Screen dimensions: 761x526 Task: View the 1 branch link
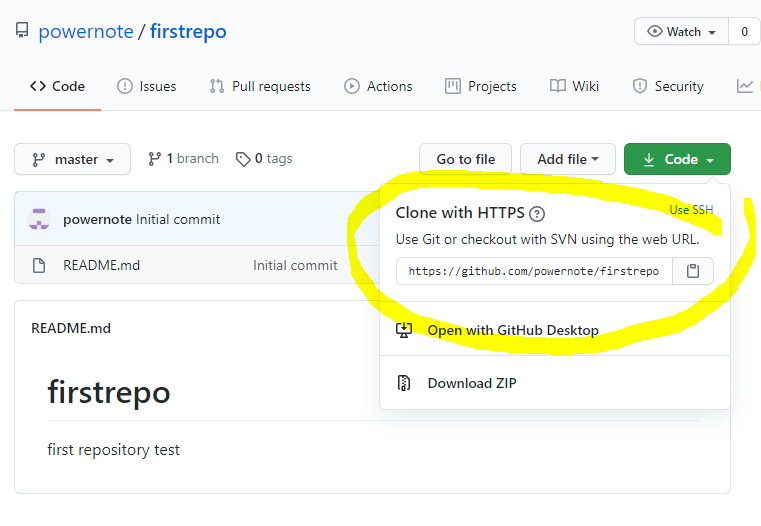pyautogui.click(x=183, y=159)
